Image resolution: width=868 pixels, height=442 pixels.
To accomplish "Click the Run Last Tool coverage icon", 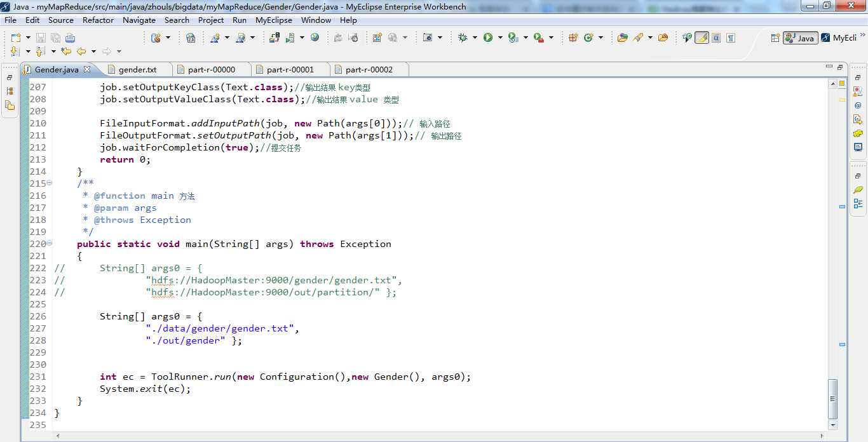I will tap(513, 37).
